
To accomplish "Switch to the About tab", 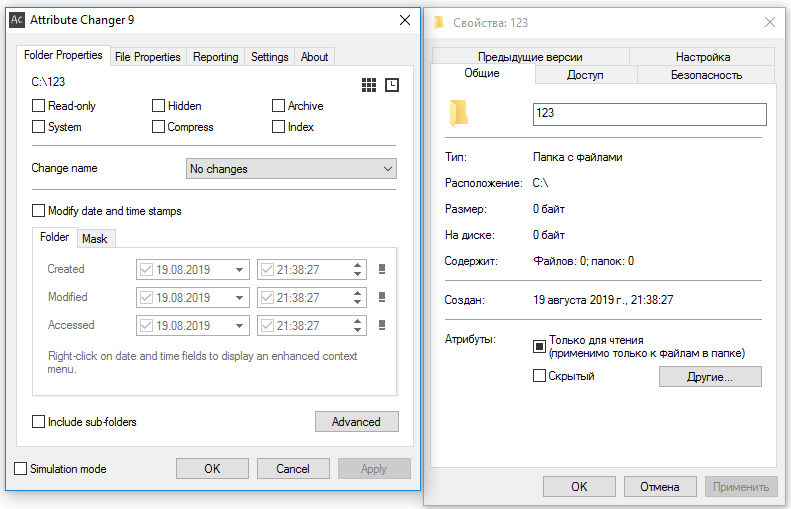I will pyautogui.click(x=314, y=57).
